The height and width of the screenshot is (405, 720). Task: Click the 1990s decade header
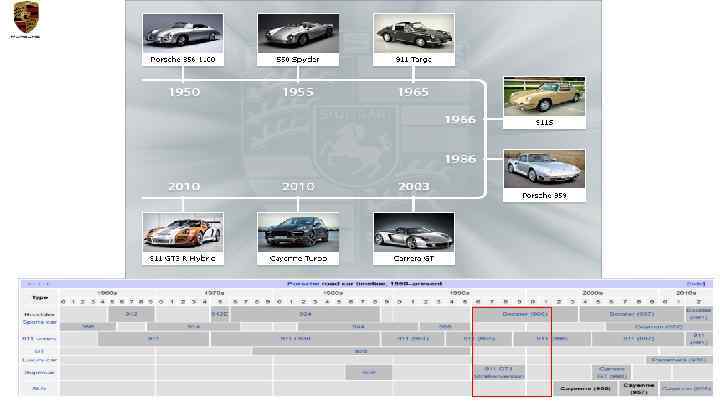[460, 292]
